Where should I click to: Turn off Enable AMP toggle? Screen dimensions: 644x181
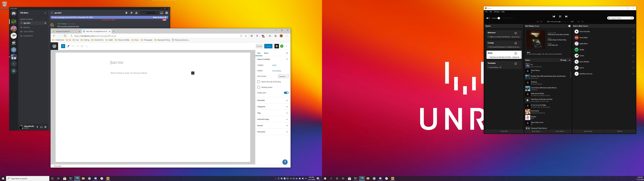click(286, 93)
